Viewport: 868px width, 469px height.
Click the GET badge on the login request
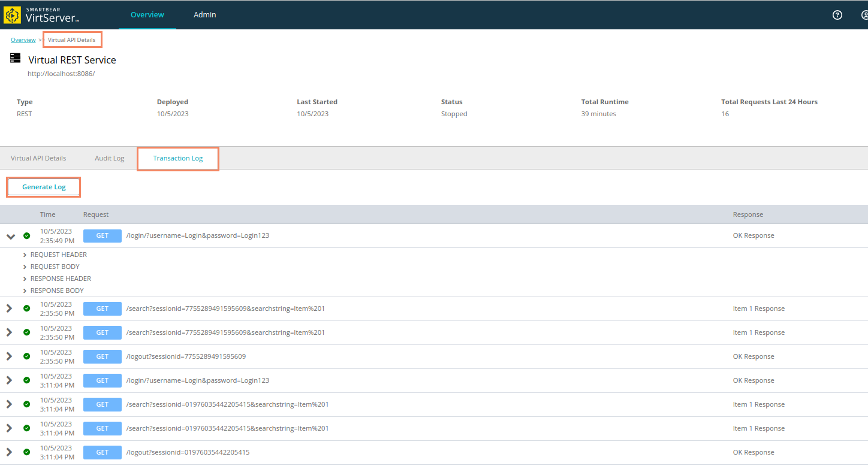(x=102, y=235)
